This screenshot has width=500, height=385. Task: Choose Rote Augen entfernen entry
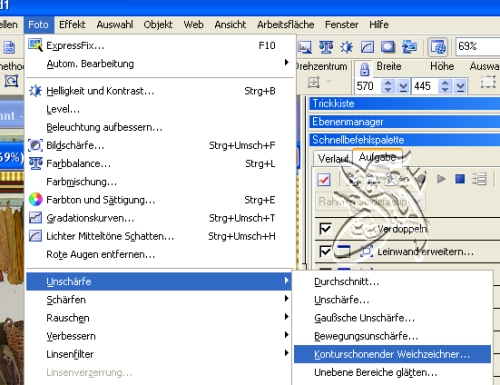click(x=160, y=254)
